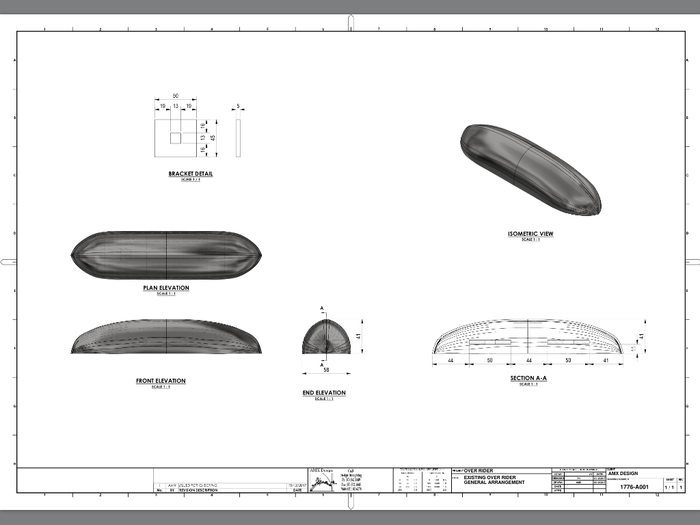The image size is (700, 525).
Task: Click the 58 width dimension under end elevation
Action: tap(325, 370)
